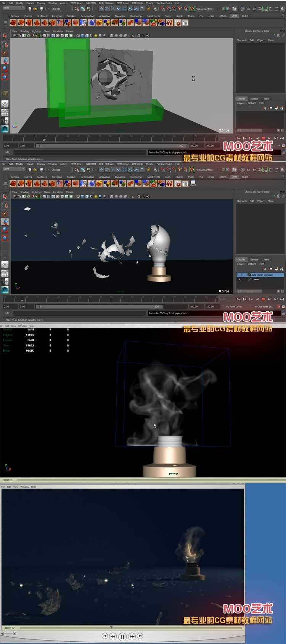Open DMM Scene menu in top Maya window
Viewport: 286px width, 644px height.
coord(123,3)
